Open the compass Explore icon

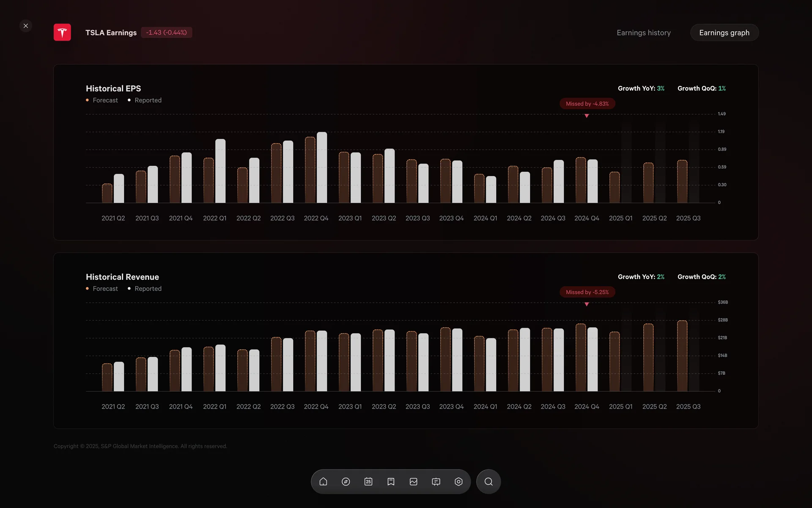pyautogui.click(x=346, y=482)
